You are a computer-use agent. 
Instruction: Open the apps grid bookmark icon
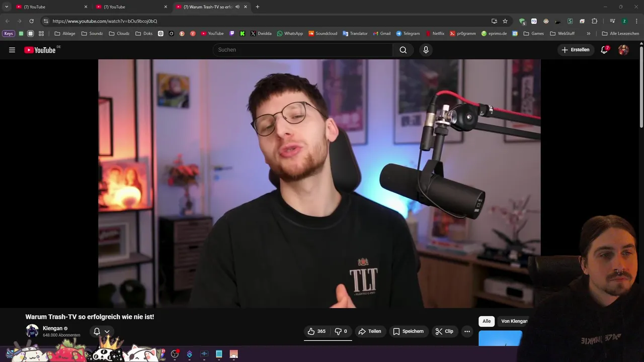point(41,34)
